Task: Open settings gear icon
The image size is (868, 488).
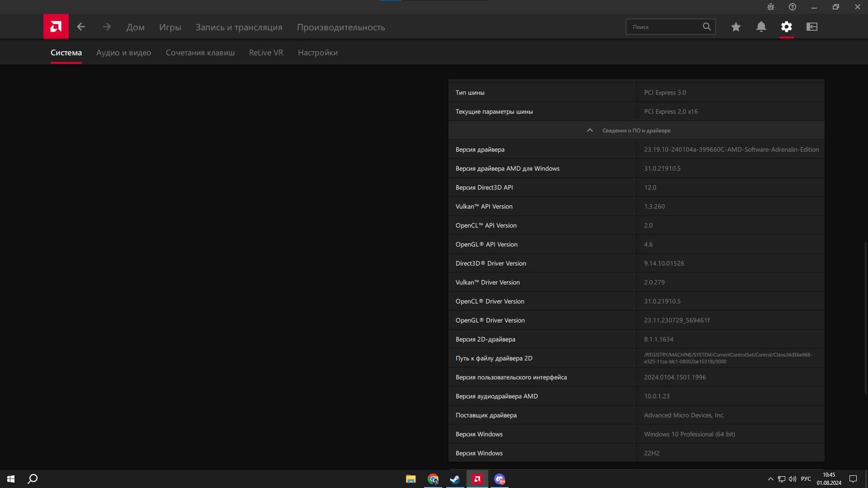Action: [x=787, y=27]
